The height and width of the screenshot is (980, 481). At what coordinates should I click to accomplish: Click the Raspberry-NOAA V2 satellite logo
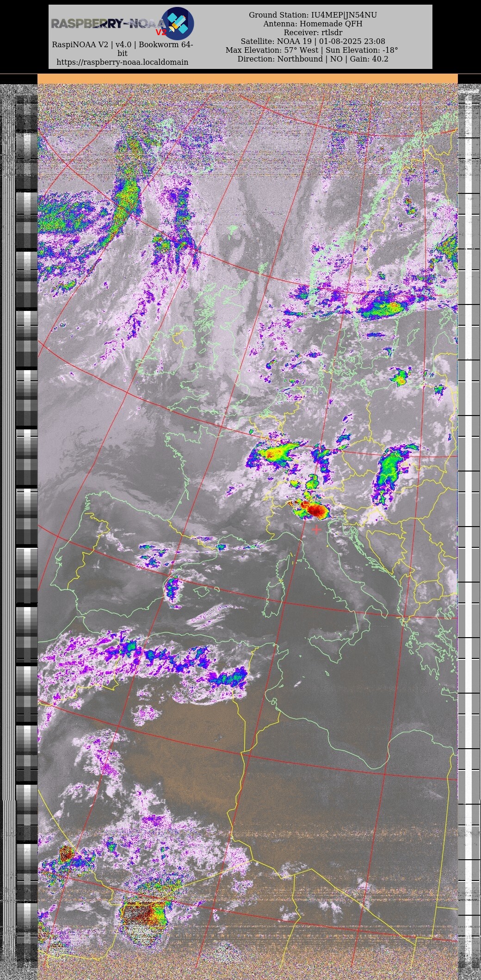pyautogui.click(x=178, y=23)
